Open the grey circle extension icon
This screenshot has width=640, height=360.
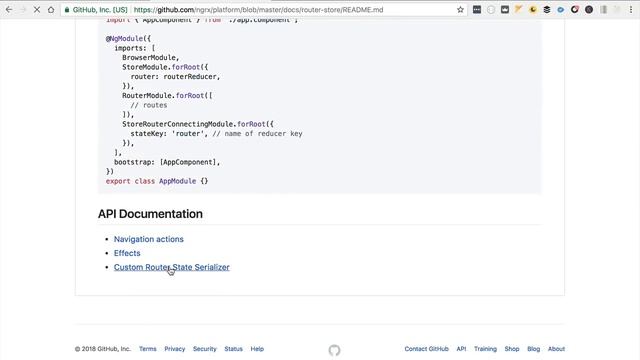(491, 9)
